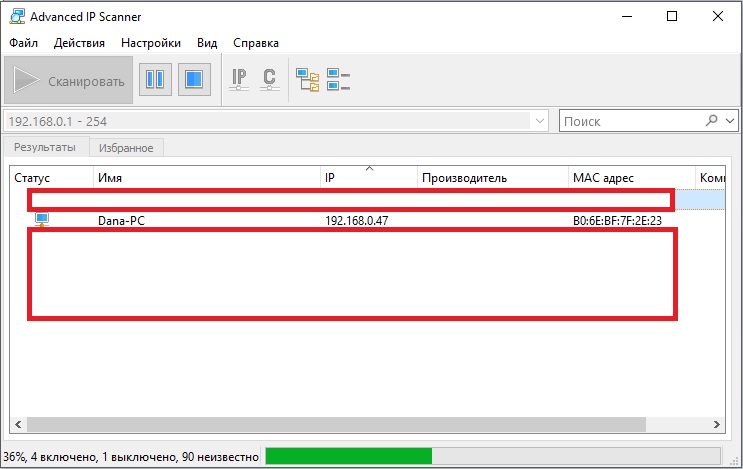Sort by the Производитель column header
Screen dimensions: 743x469
(x=493, y=178)
